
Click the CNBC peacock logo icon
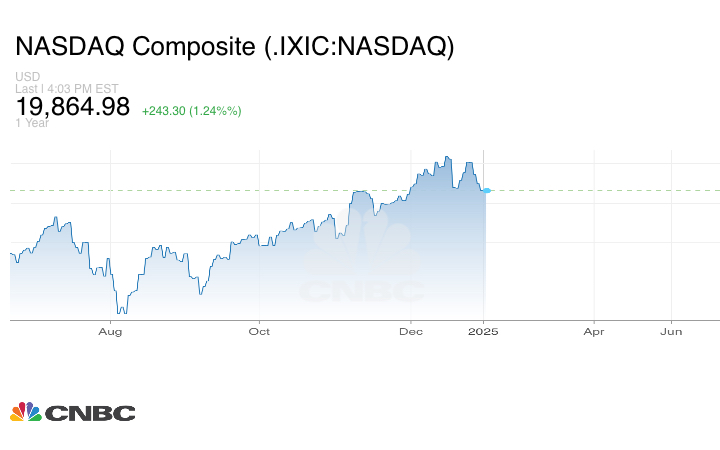[x=26, y=412]
